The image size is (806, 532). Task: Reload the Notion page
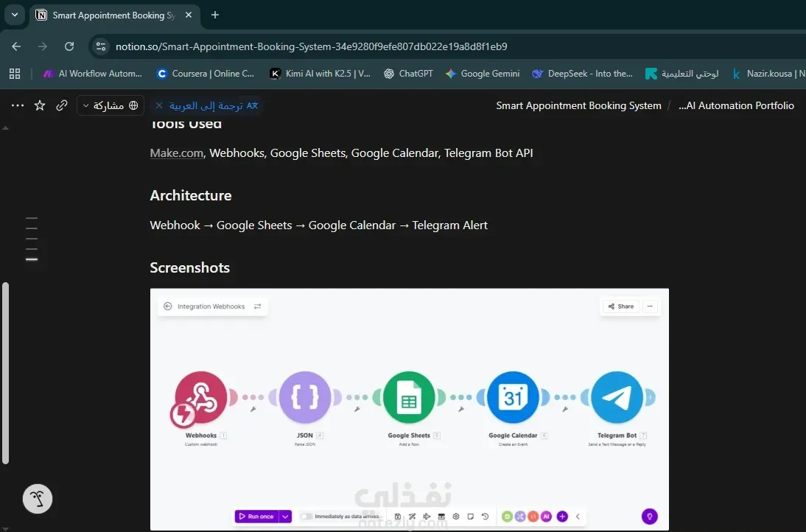pyautogui.click(x=69, y=46)
